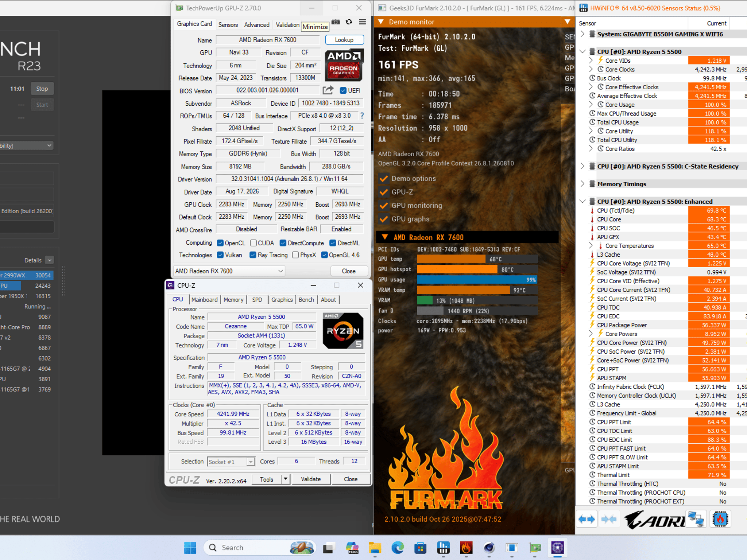This screenshot has height=560, width=747.
Task: Open Windows Start menu
Action: pyautogui.click(x=190, y=548)
